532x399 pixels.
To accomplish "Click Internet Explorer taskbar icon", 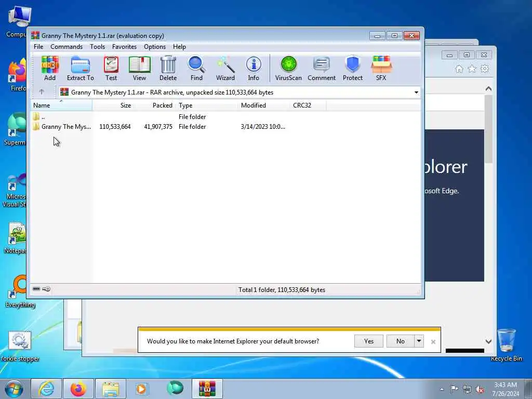I will click(x=46, y=389).
